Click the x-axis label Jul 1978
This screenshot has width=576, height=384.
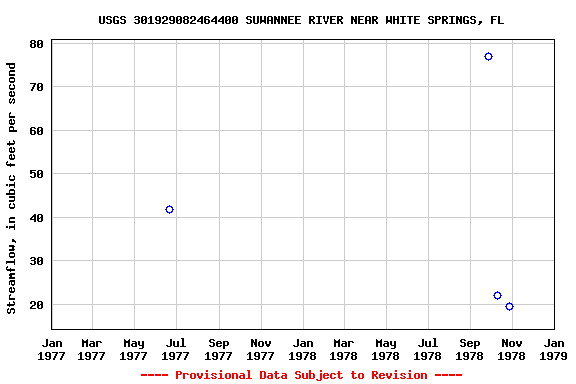click(428, 349)
